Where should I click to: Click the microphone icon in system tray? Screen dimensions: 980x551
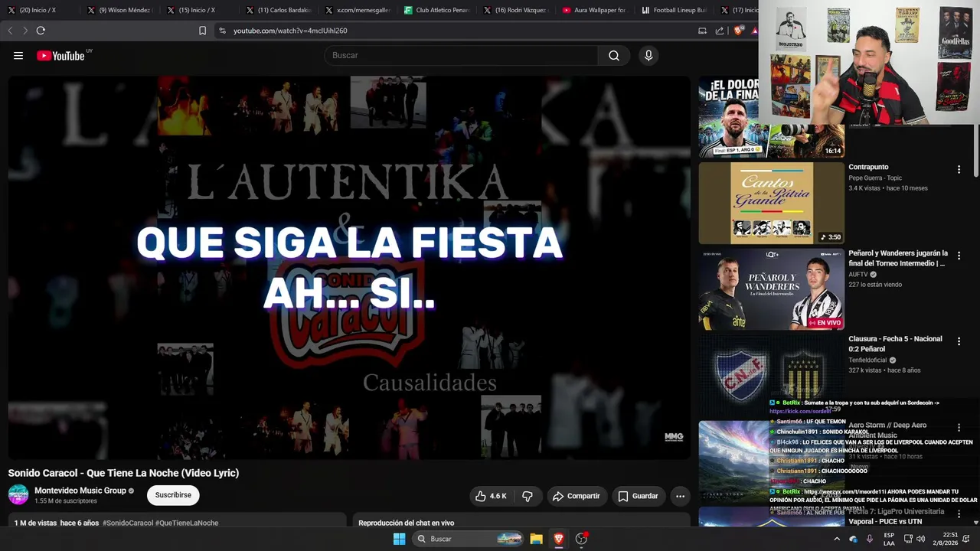870,539
